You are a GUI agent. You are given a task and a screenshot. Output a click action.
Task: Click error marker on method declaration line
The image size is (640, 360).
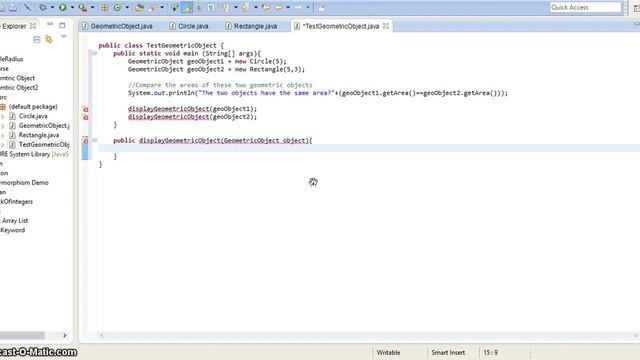(x=85, y=141)
